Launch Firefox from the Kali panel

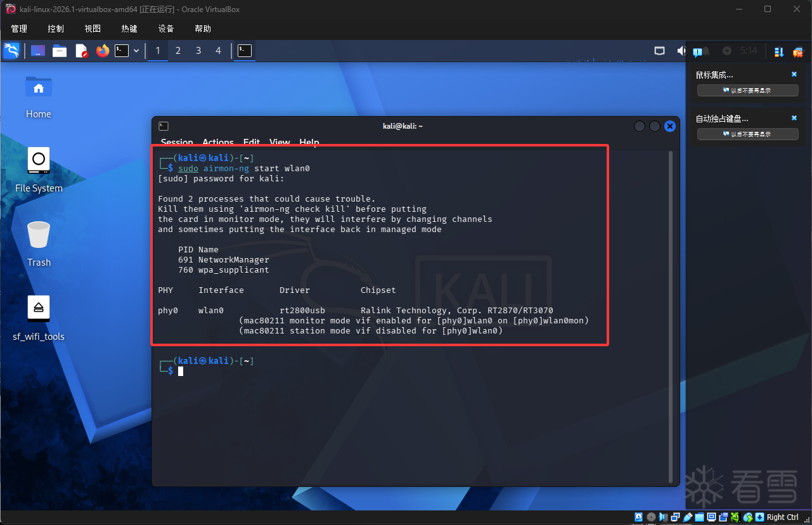(103, 51)
